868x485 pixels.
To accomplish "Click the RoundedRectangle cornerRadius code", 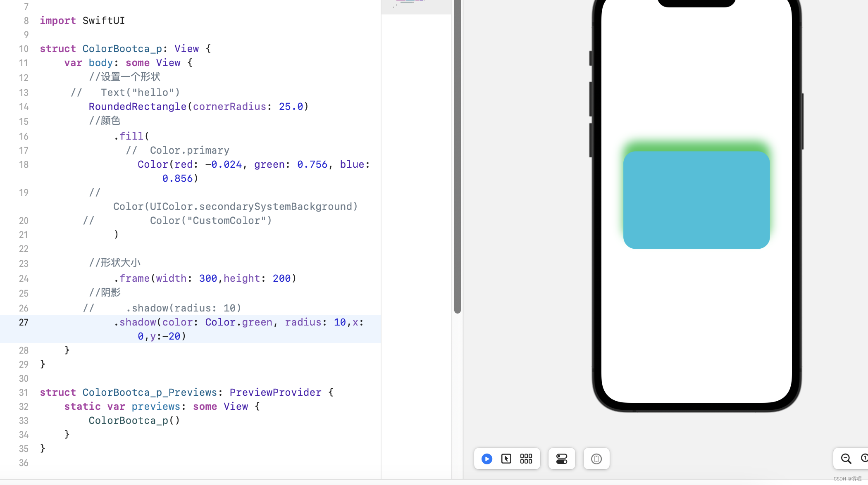I will tap(198, 107).
